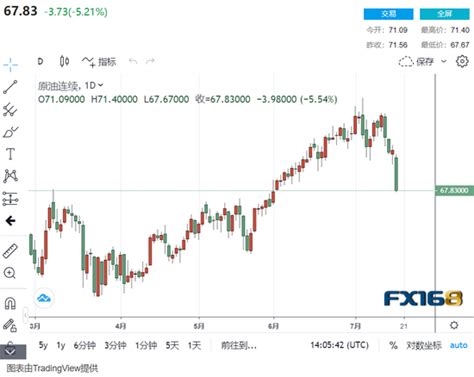The height and width of the screenshot is (377, 474).
Task: Open the D interval dropdown
Action: pyautogui.click(x=41, y=61)
